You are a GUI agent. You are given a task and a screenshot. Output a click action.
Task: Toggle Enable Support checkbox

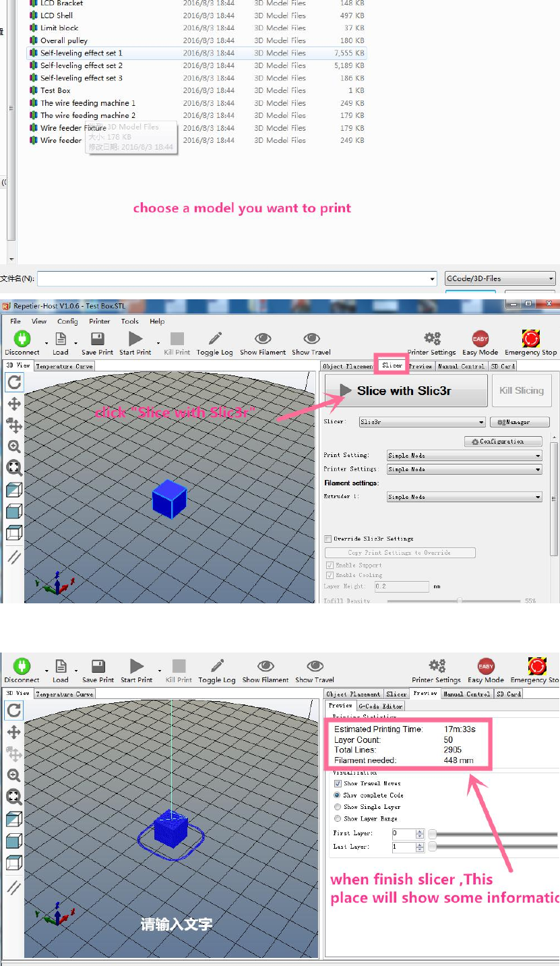pos(330,565)
